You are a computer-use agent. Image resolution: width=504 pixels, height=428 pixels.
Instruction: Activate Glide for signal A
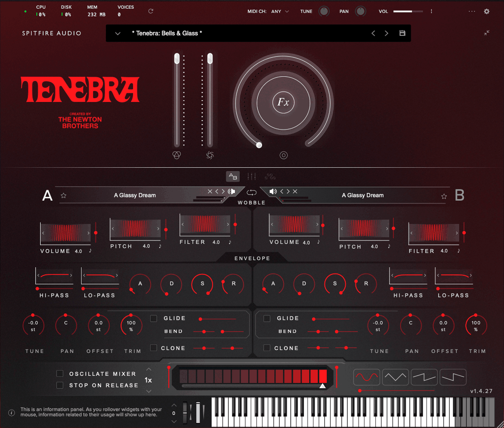153,318
